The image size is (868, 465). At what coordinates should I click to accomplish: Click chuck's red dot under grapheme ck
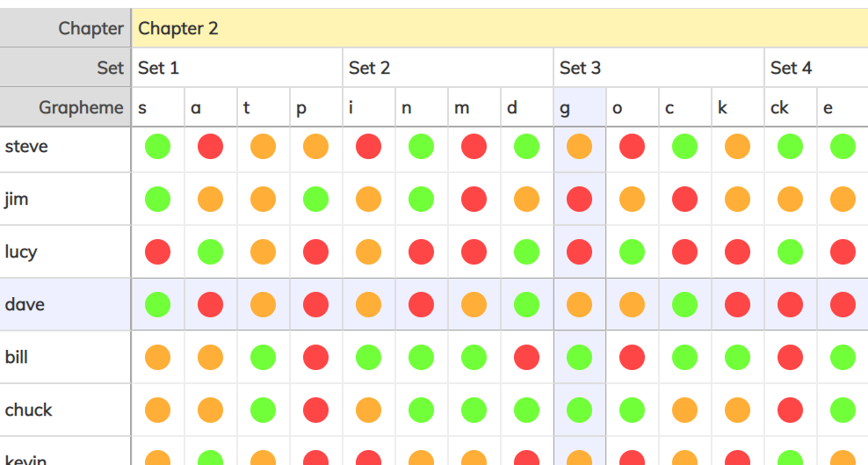pyautogui.click(x=790, y=411)
